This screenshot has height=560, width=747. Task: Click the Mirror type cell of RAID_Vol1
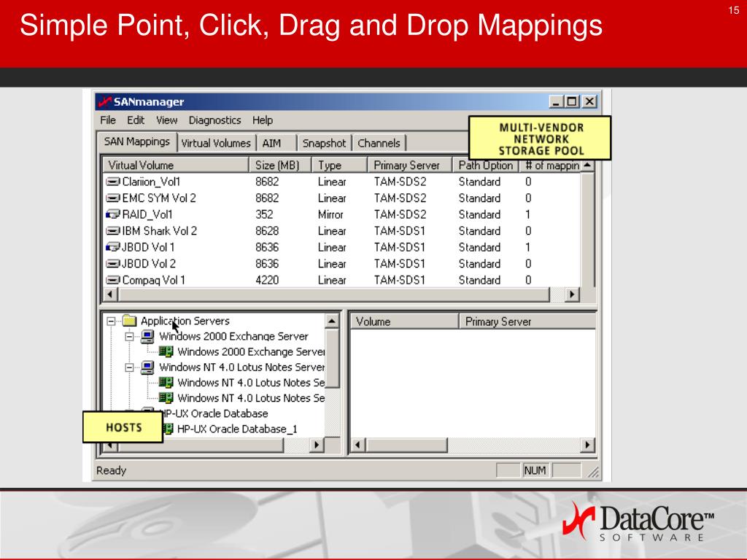pyautogui.click(x=330, y=215)
